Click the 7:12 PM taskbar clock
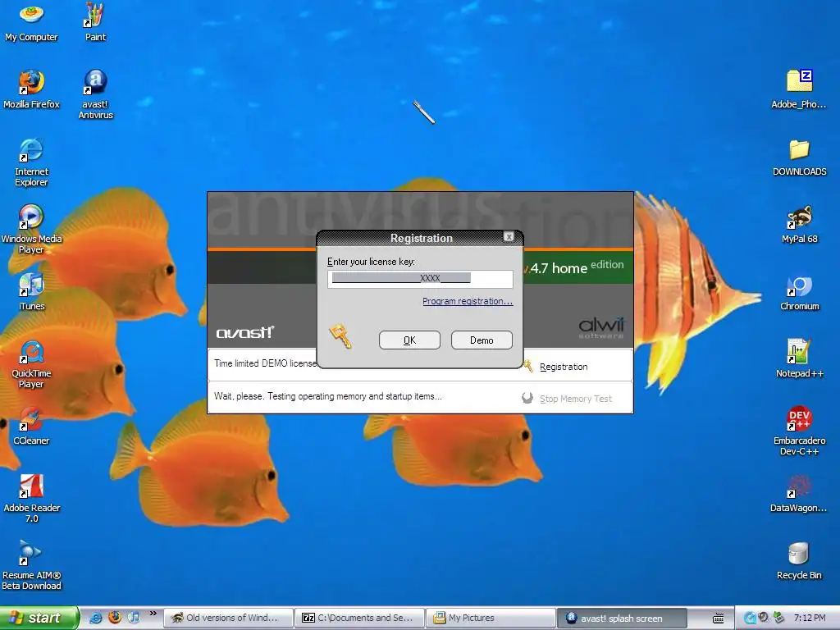 coord(810,619)
